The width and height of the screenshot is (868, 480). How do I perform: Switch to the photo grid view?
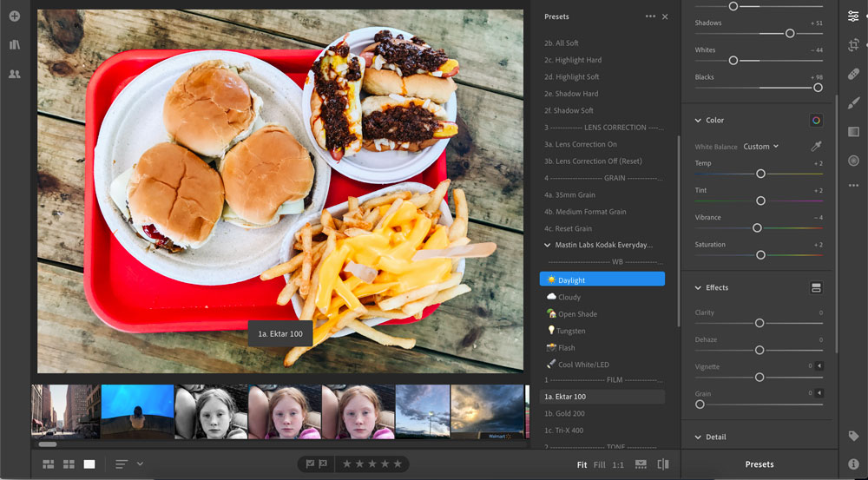coord(49,464)
